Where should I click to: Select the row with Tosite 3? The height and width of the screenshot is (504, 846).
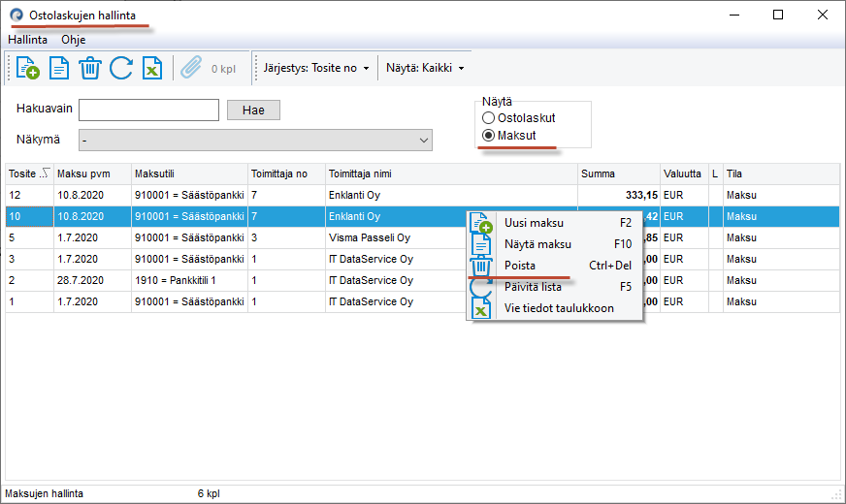coord(422,260)
